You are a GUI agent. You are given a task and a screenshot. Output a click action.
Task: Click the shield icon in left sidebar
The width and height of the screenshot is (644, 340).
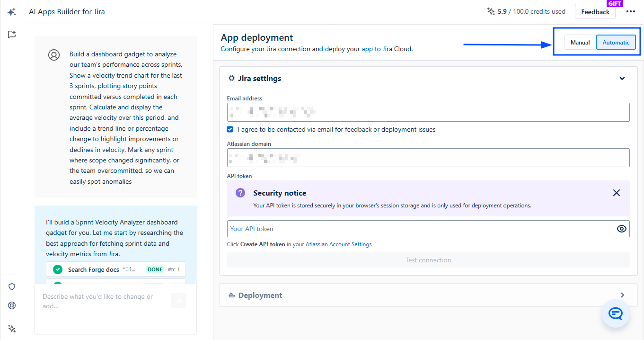12,286
